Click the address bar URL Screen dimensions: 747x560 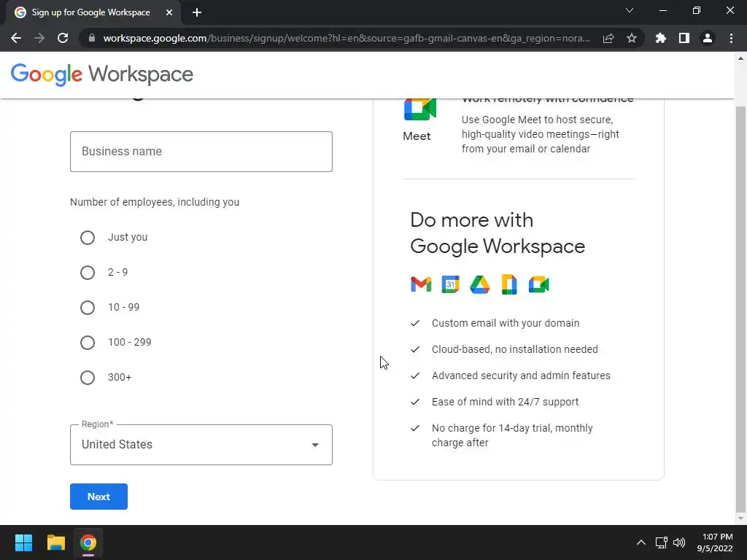(x=347, y=38)
